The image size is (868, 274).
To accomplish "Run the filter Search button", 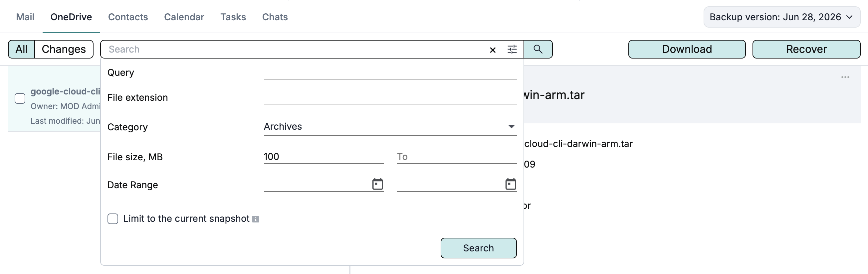I will tap(479, 248).
